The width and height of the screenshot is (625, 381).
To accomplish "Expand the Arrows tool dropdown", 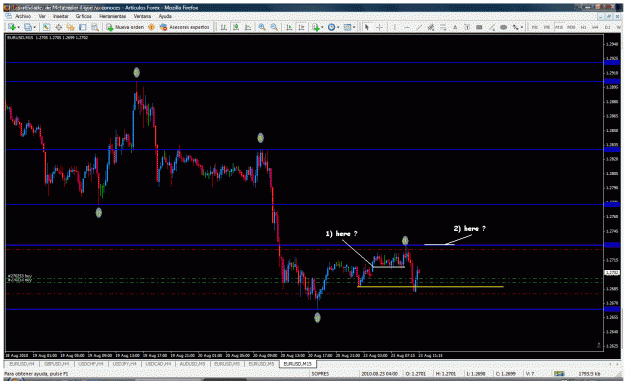I will [522, 27].
